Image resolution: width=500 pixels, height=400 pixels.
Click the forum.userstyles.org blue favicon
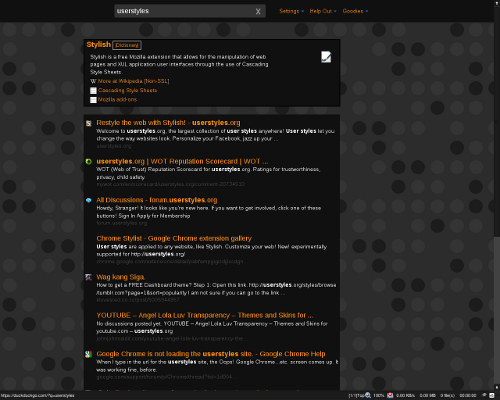click(89, 200)
